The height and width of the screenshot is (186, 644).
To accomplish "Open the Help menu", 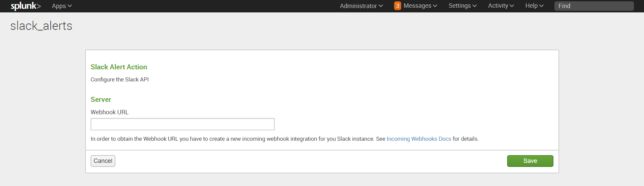I will point(531,6).
